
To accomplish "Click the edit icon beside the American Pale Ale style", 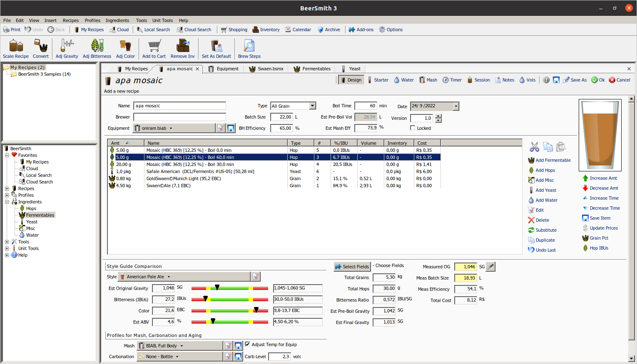I will pyautogui.click(x=256, y=277).
